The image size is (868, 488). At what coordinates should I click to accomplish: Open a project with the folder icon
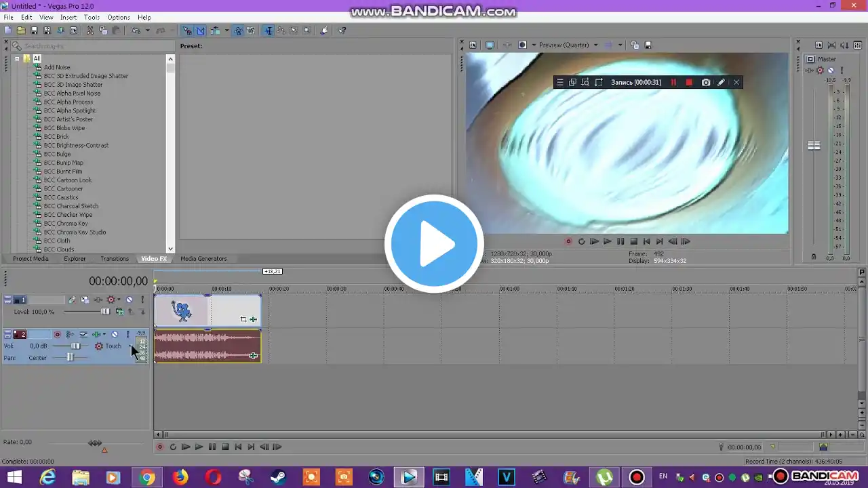(21, 30)
